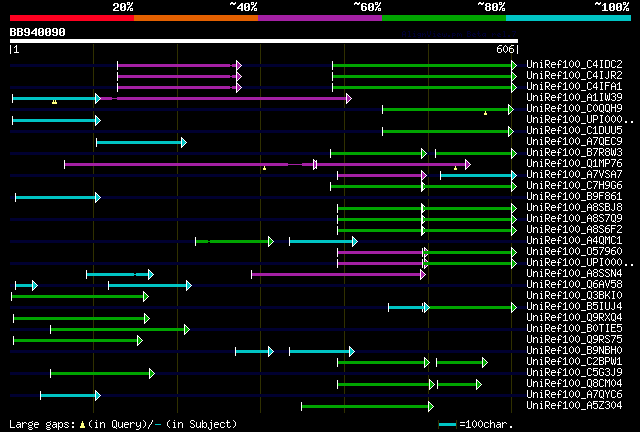Click the green alignment bar in A5Z304 row

[x=367, y=406]
